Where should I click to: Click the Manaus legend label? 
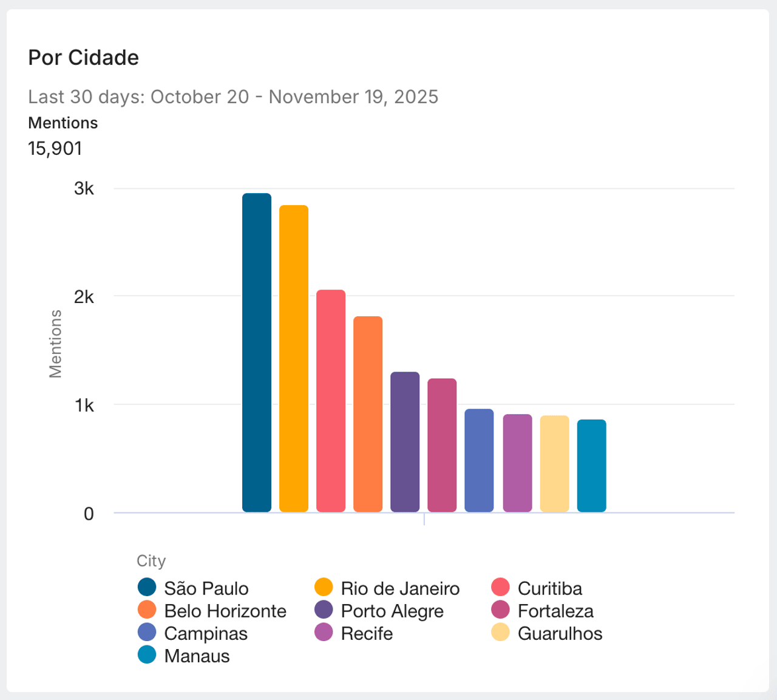pos(197,656)
